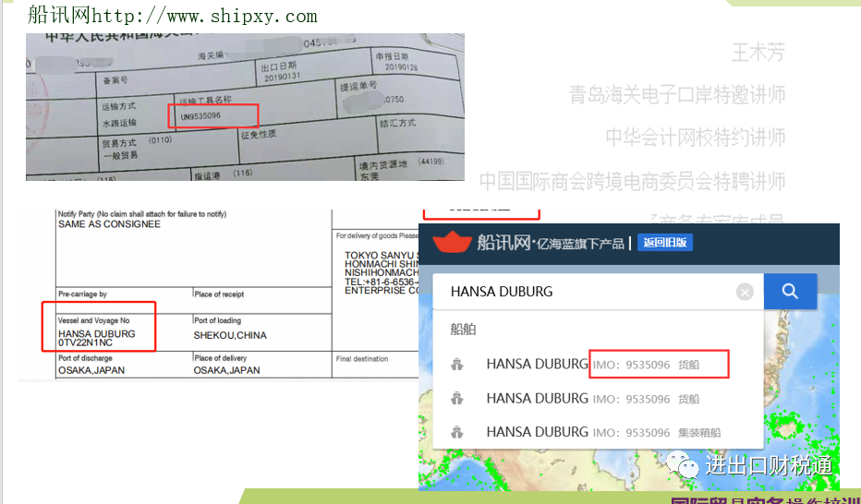Viewport: 861px width, 504px height.
Task: Click 中华会计网校特约讲师 text
Action: 695,138
